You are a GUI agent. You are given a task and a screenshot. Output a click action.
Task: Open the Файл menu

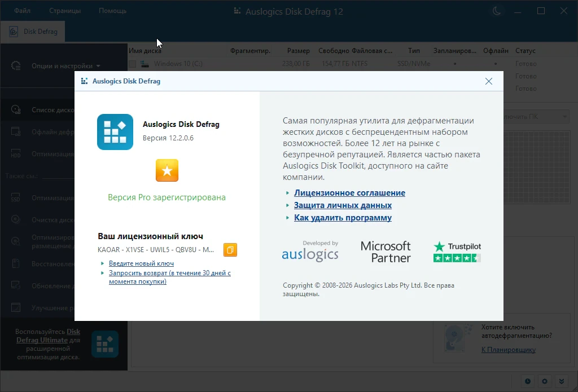click(23, 11)
